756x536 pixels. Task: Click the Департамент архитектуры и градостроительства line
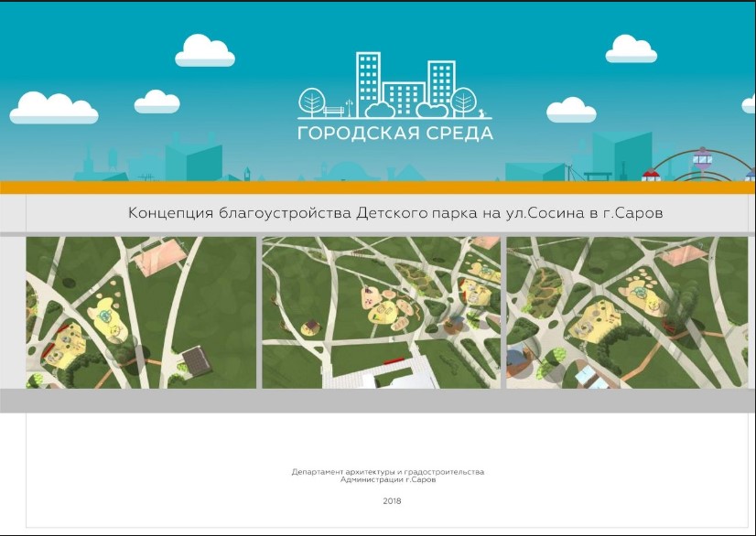387,471
